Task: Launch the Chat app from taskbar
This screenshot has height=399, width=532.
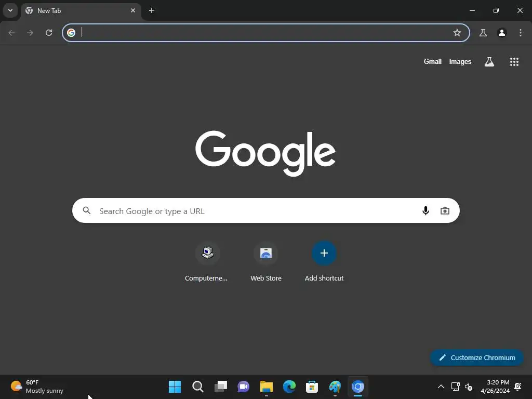Action: pyautogui.click(x=243, y=387)
